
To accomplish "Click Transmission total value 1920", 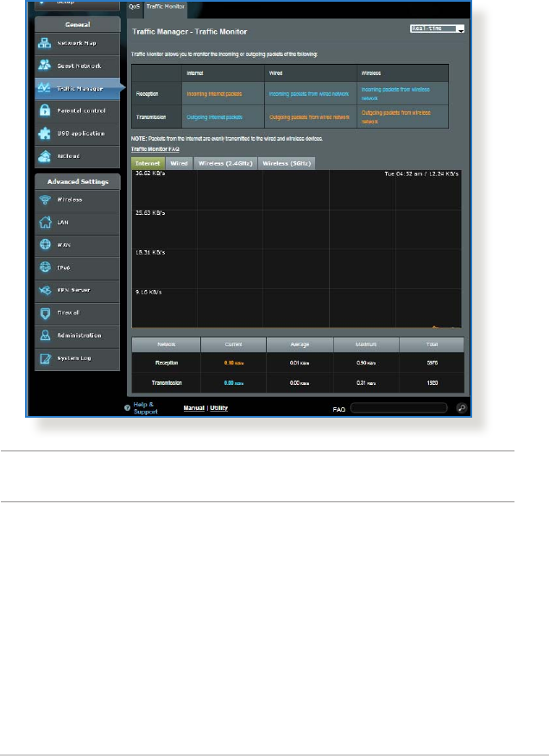I will 432,383.
